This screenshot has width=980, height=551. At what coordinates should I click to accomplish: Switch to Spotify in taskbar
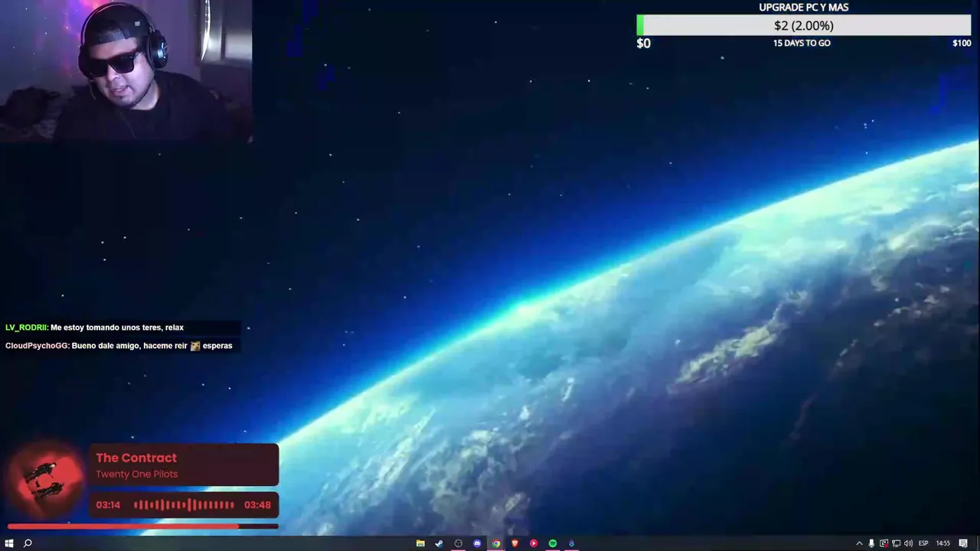553,543
